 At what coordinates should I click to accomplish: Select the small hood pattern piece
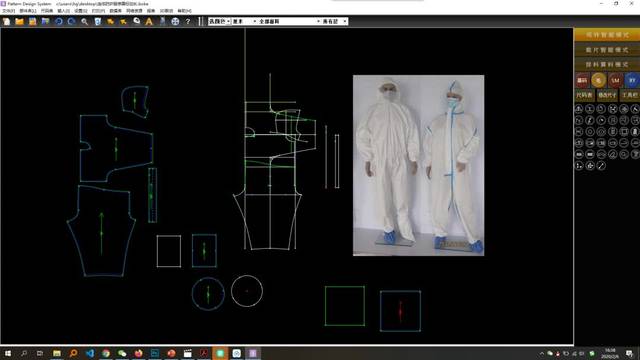[135, 102]
